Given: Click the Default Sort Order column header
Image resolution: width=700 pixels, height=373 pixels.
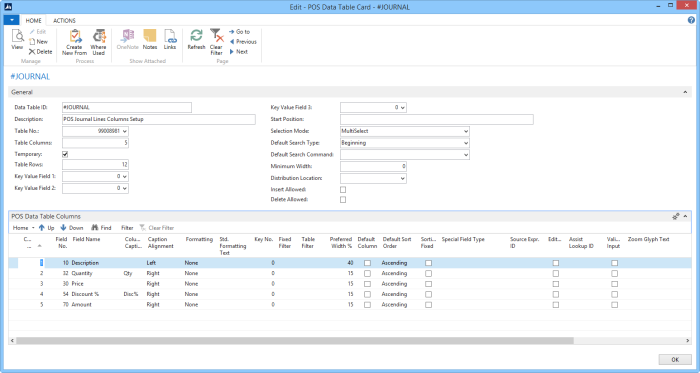Looking at the screenshot, I should [x=397, y=243].
